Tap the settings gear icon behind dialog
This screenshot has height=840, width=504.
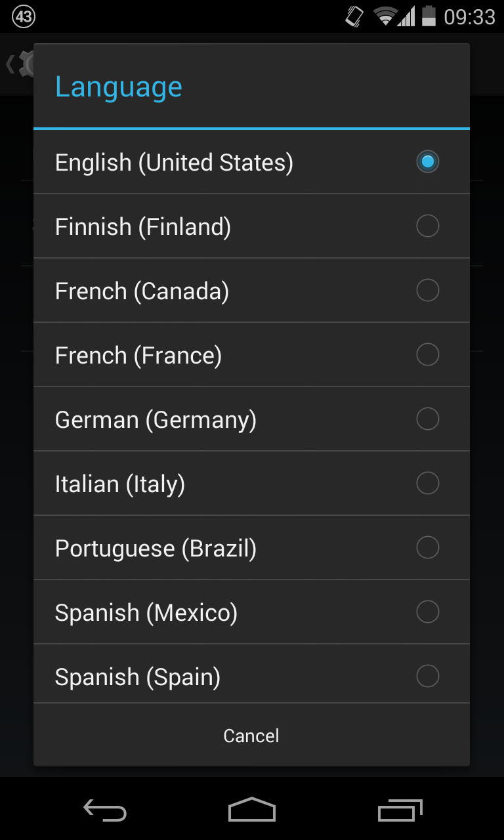26,64
